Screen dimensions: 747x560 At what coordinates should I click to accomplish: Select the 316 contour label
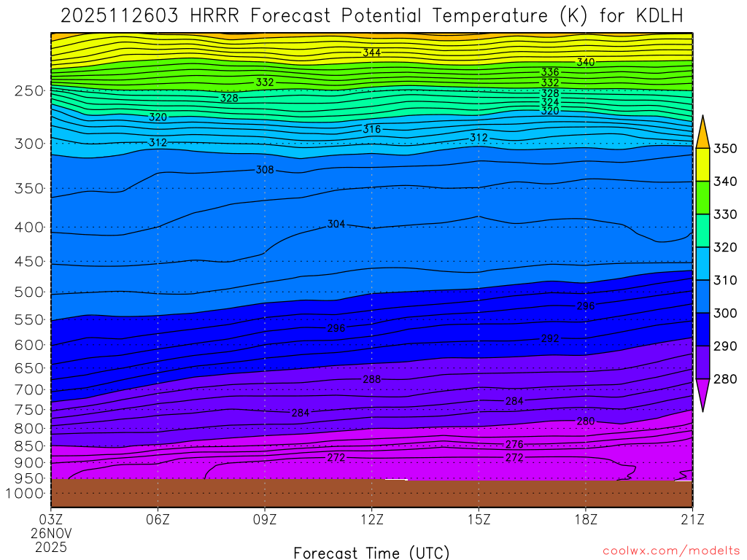tap(371, 129)
